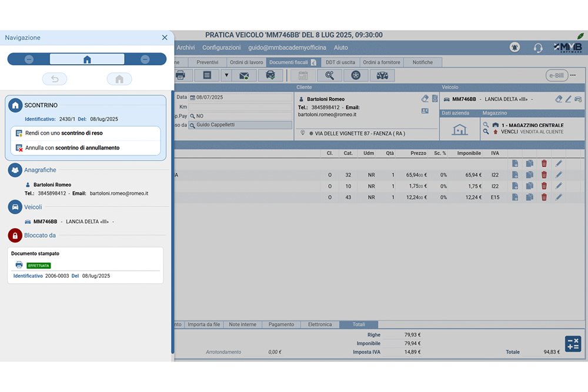Screen dimensions: 588x392
Task: Click the envelope send icon in toolbar
Action: coord(244,75)
